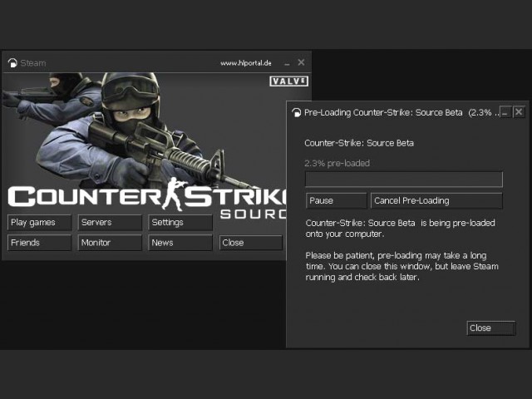Open the Monitor button
Image resolution: width=532 pixels, height=399 pixels.
pos(110,243)
